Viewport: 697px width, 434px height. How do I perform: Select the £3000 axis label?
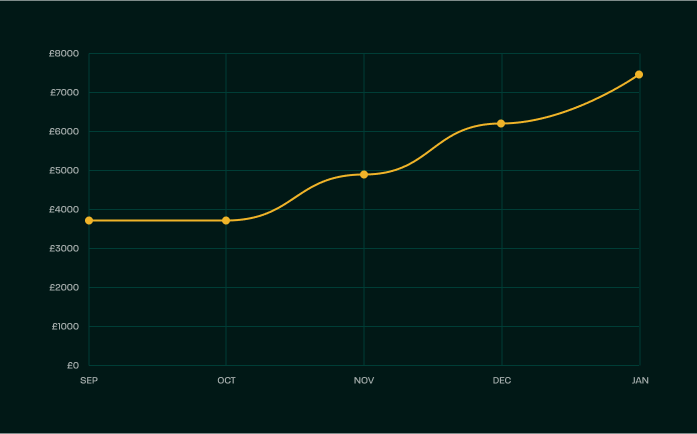pyautogui.click(x=64, y=249)
